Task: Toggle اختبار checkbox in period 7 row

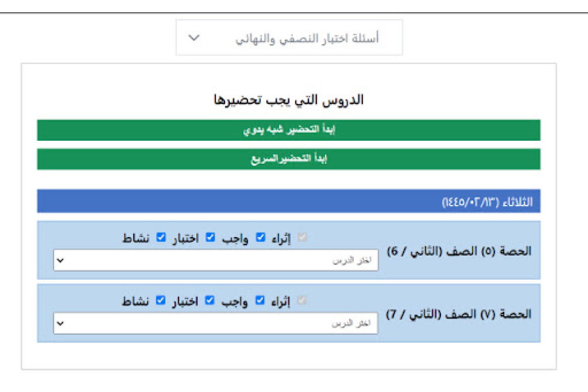Action: click(210, 300)
